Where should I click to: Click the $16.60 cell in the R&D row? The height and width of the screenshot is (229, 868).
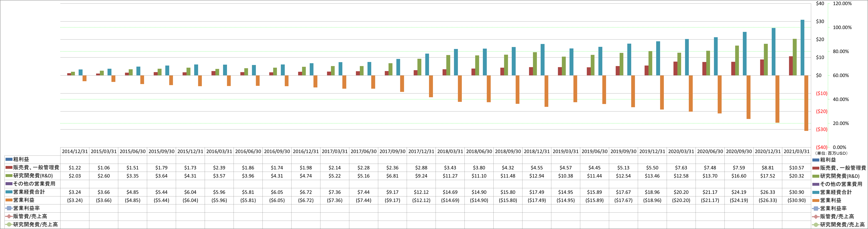739,176
